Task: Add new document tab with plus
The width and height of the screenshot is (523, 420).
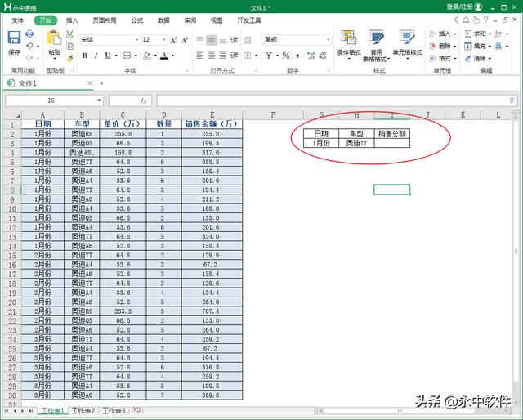Action: [x=101, y=83]
